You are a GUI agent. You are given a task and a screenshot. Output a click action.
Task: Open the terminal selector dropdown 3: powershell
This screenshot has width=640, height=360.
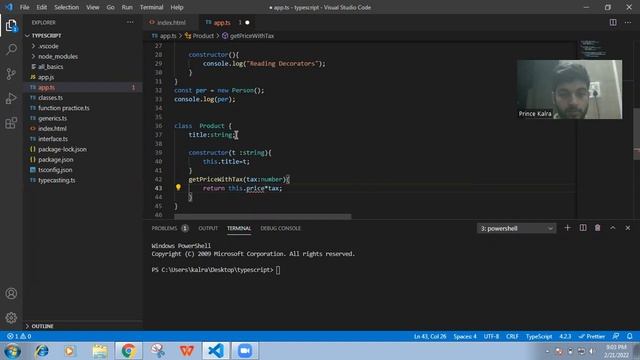(516, 228)
